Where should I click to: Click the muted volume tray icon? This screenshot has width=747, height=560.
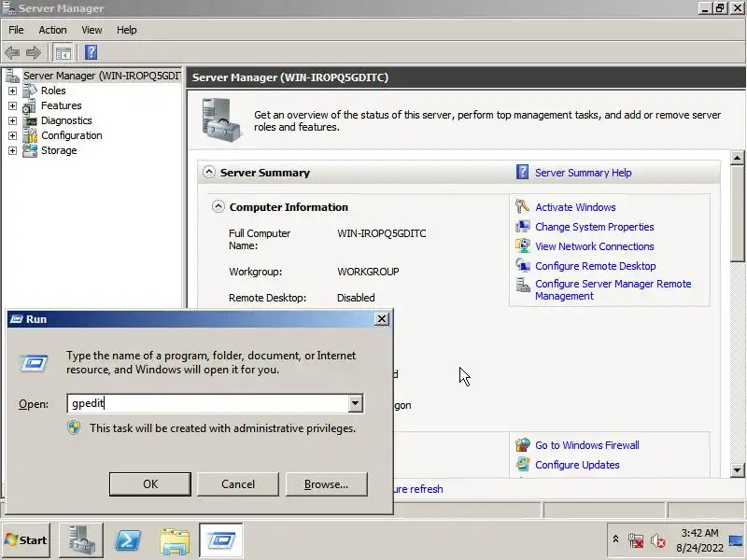tap(658, 540)
